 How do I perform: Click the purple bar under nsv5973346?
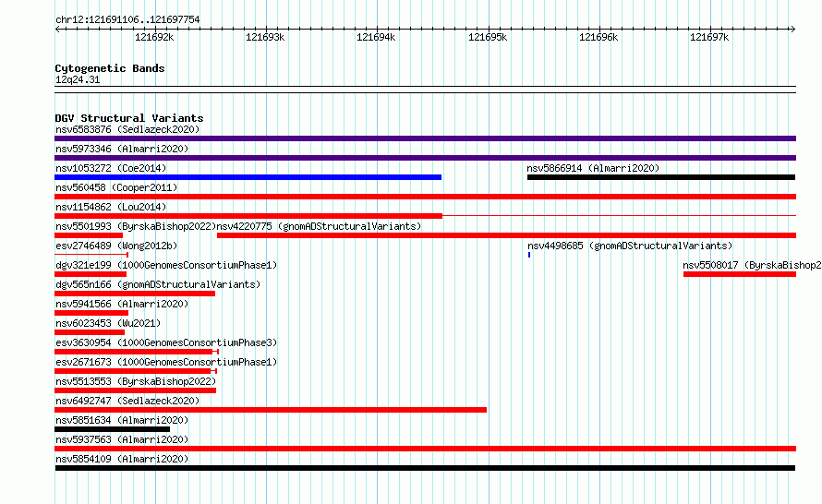click(425, 158)
